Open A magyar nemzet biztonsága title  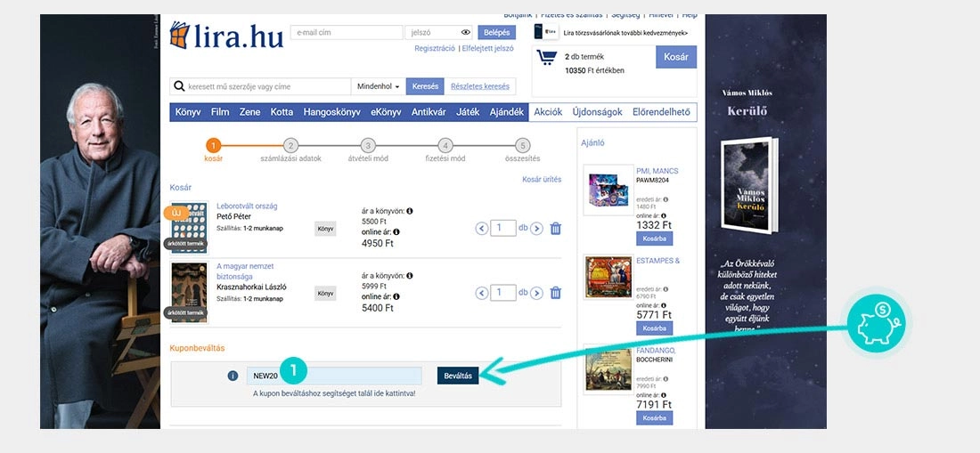[246, 271]
